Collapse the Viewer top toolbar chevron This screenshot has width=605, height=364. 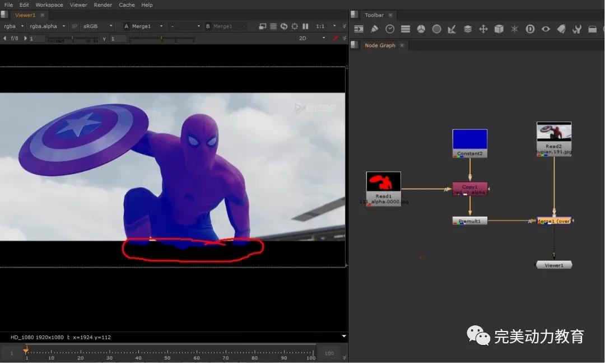345,26
